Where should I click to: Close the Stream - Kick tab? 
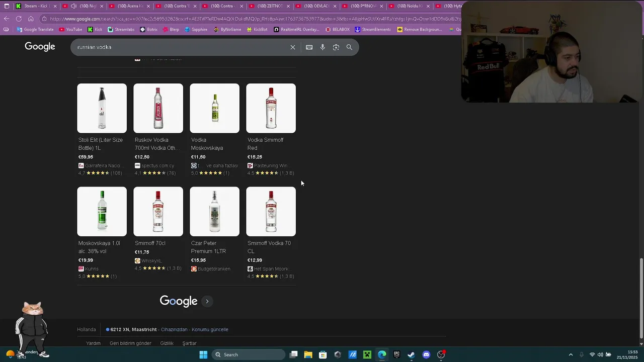(x=55, y=6)
